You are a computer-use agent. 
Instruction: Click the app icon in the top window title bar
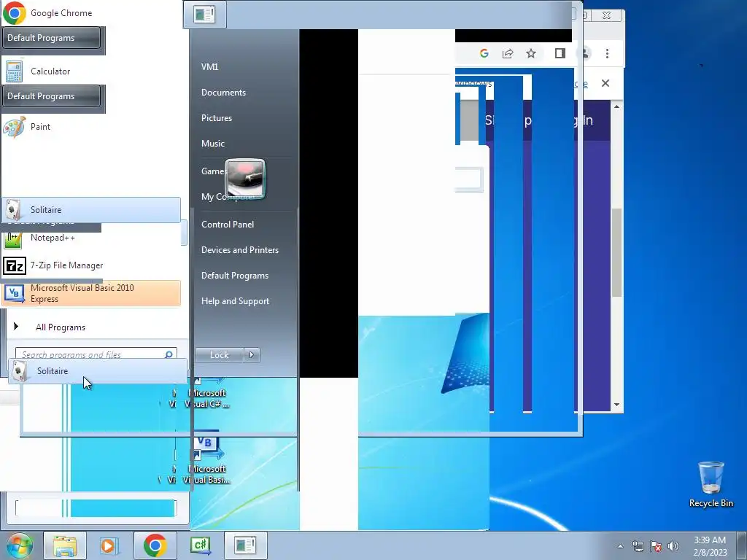[205, 15]
